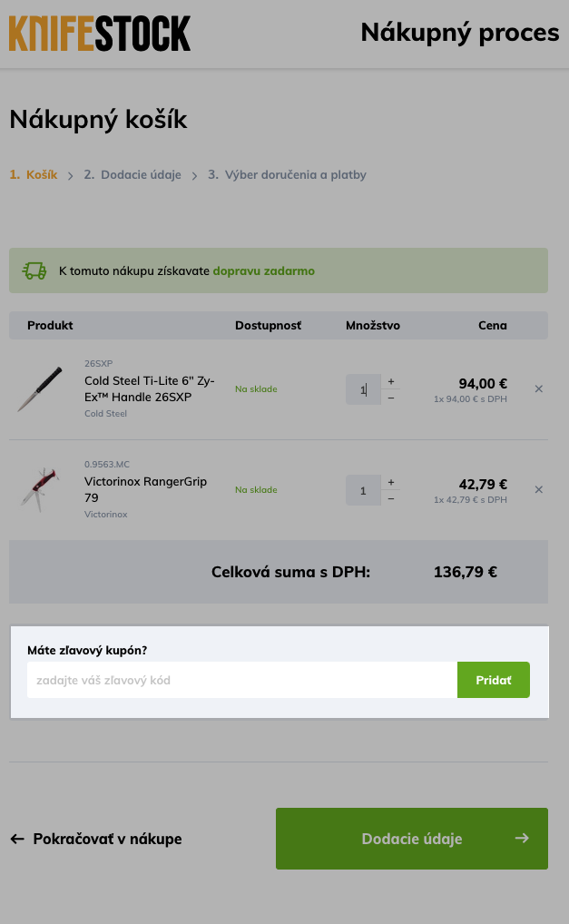Click the Cold Steel Ti-Lite quantity field

point(363,389)
